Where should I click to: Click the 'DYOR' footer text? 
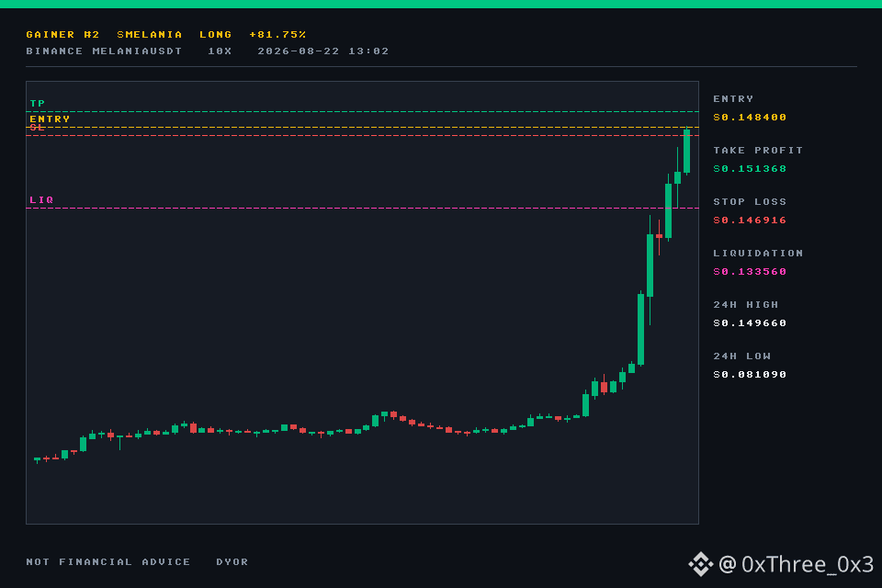point(232,562)
